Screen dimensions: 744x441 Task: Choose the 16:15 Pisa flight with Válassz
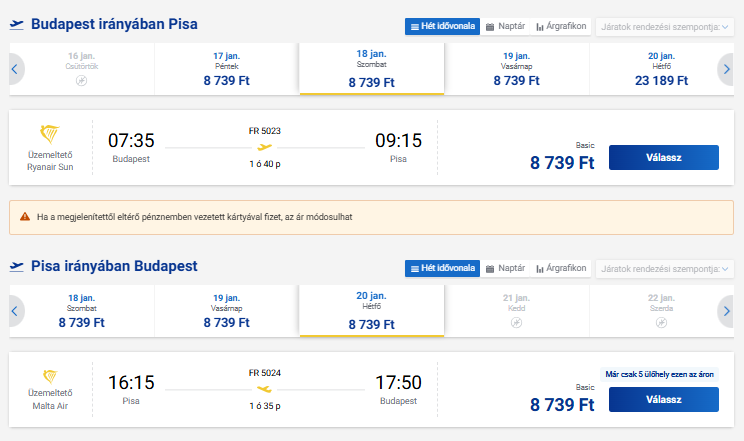pos(664,400)
